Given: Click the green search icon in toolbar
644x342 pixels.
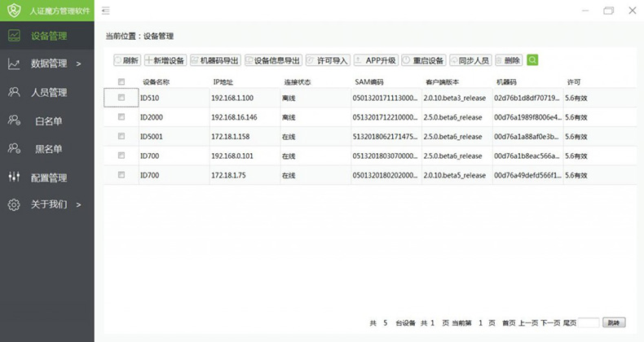Looking at the screenshot, I should [x=532, y=60].
